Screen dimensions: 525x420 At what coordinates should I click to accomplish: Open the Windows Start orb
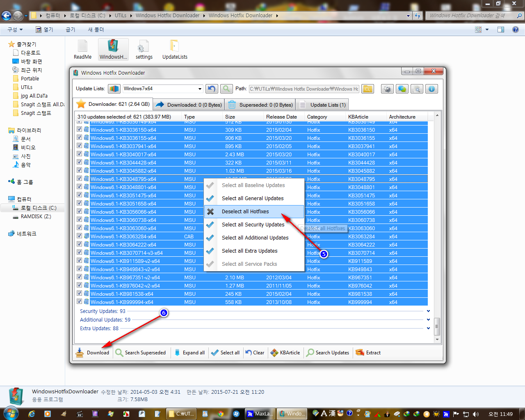coord(10,413)
